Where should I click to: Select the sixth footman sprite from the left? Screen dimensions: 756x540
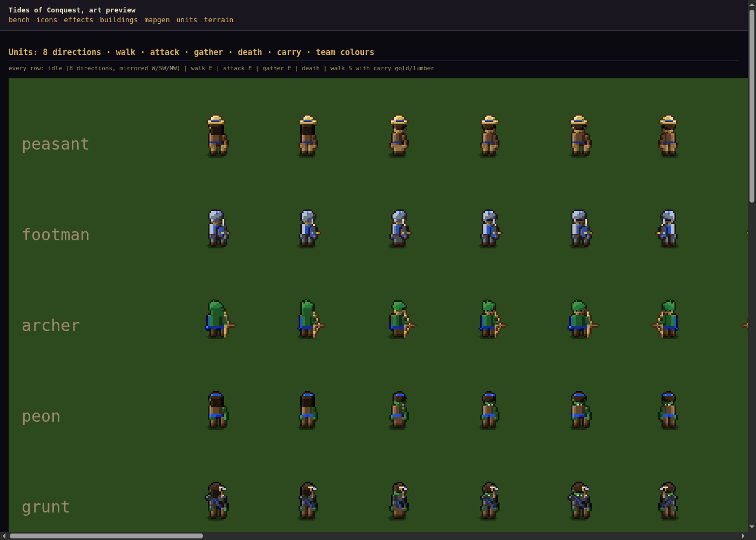pos(667,229)
